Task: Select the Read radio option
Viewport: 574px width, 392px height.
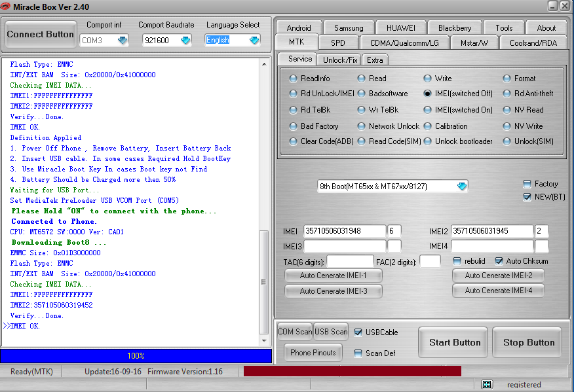Action: 361,79
